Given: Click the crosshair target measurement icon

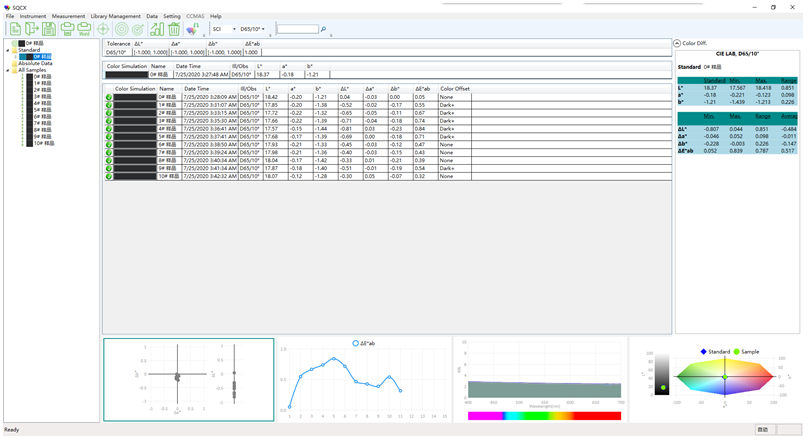Looking at the screenshot, I should click(103, 30).
